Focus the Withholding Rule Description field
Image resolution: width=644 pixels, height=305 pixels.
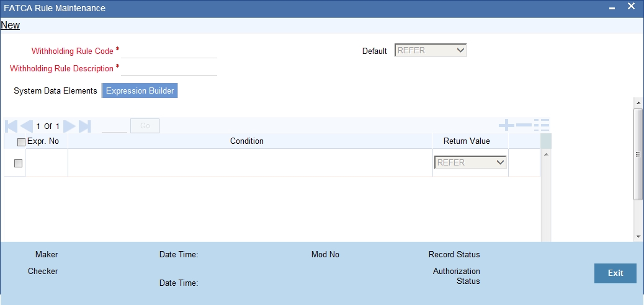[169, 68]
